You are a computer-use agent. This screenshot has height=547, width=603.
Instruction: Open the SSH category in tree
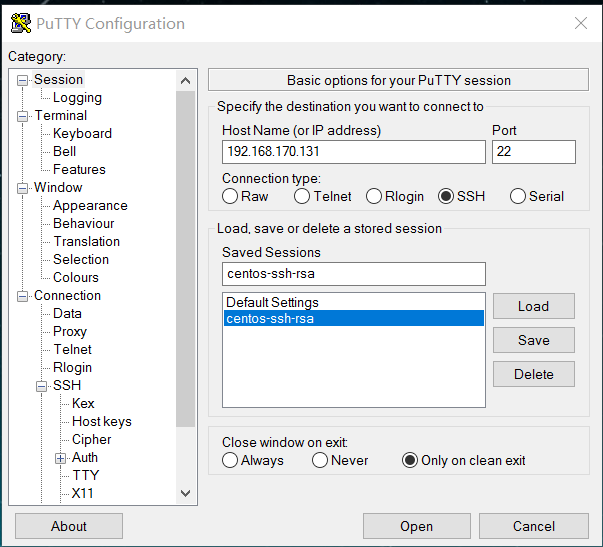coord(67,385)
